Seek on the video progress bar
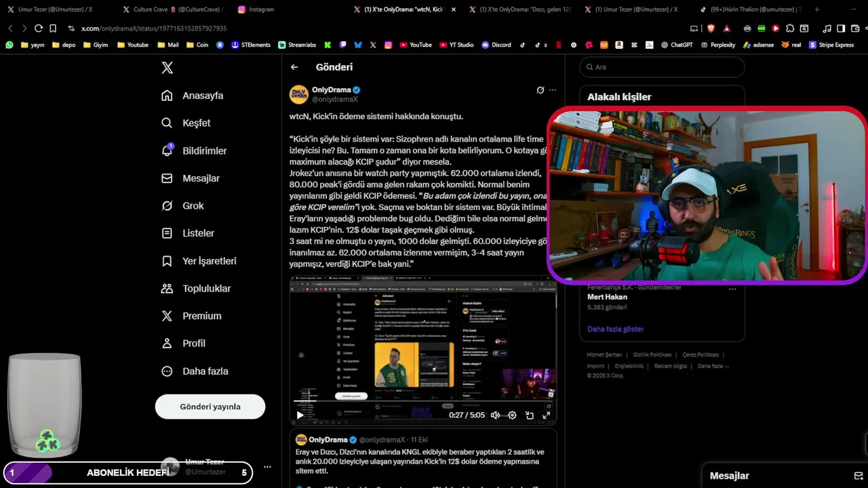 (424, 401)
